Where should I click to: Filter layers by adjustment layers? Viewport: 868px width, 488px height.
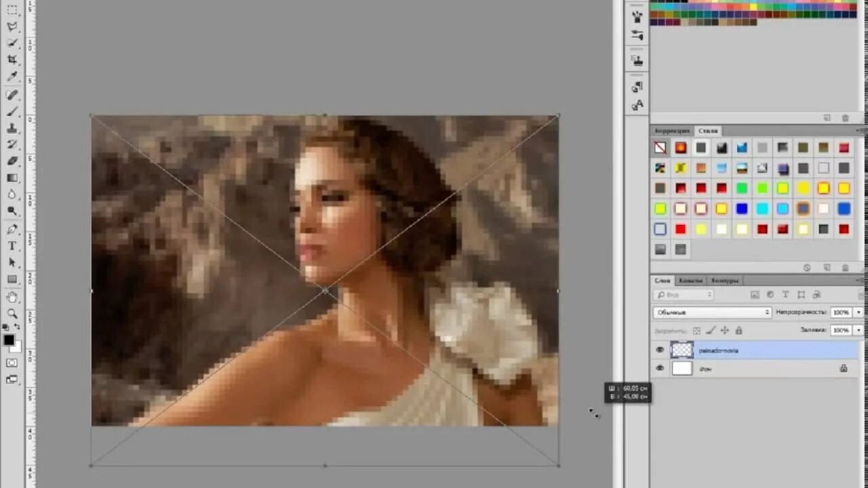point(770,295)
